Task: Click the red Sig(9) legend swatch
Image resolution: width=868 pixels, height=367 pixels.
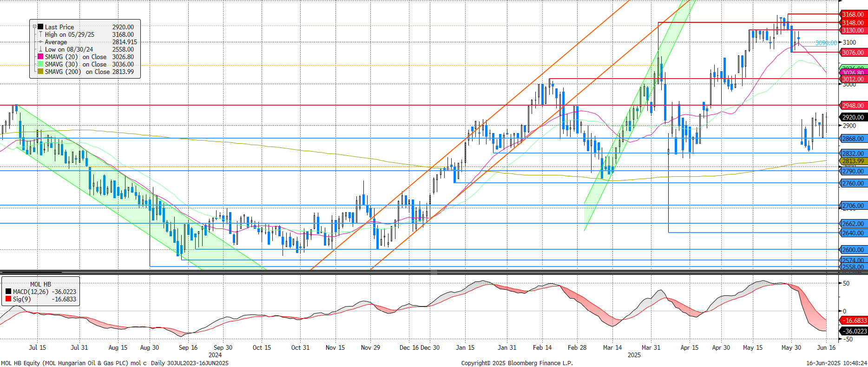Action: coord(8,299)
